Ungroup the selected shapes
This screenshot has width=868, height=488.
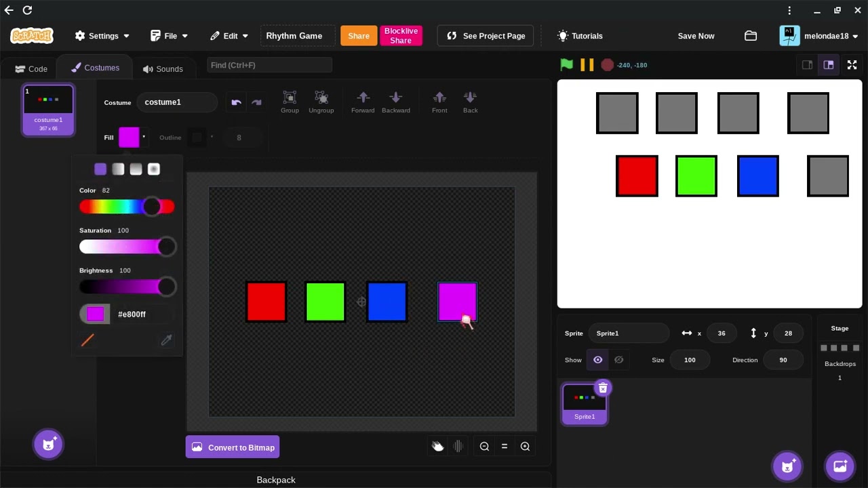[321, 102]
